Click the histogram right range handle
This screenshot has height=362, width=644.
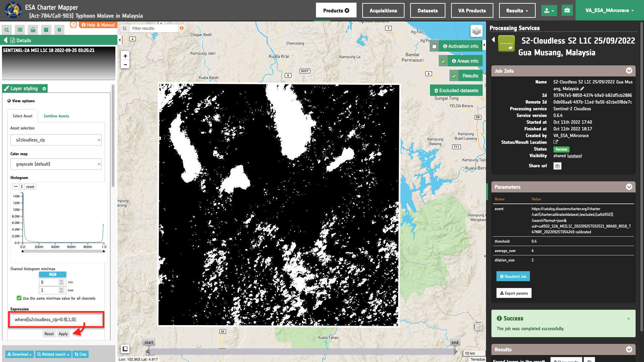click(x=104, y=251)
